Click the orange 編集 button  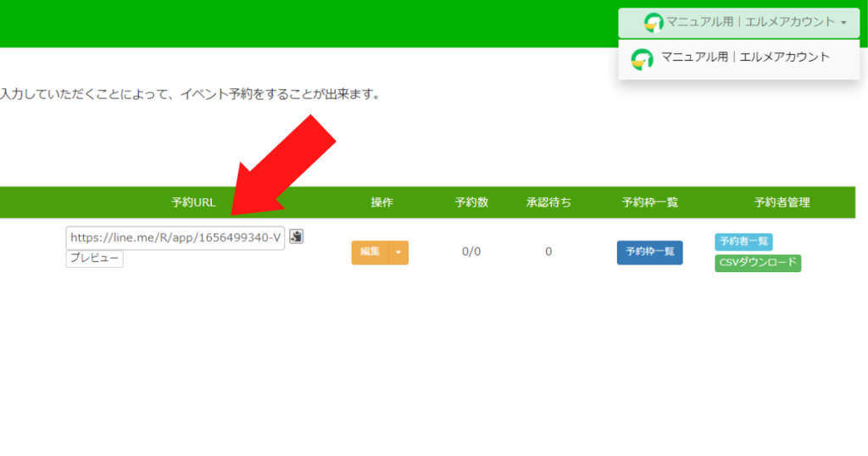pyautogui.click(x=370, y=253)
